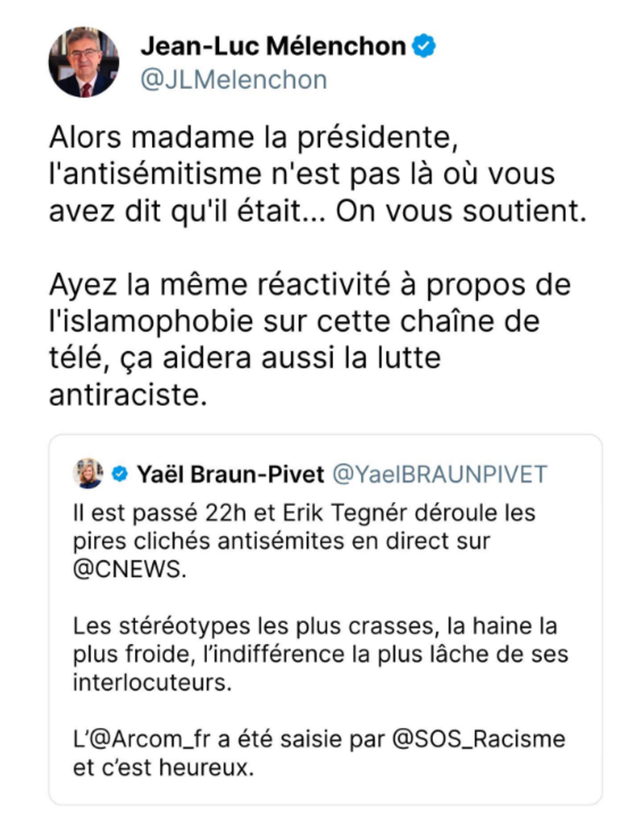Click the @JLMelenchon handle

point(234,80)
